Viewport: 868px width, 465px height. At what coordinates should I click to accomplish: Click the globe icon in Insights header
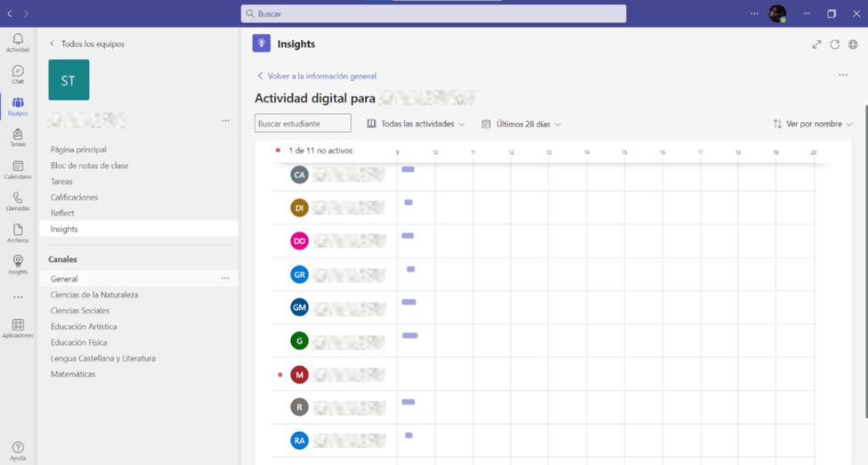pos(853,45)
